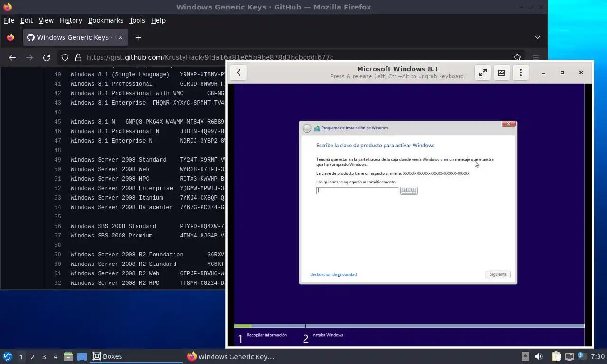Open the Edit menu in Firefox
607x364 pixels.
pos(27,20)
